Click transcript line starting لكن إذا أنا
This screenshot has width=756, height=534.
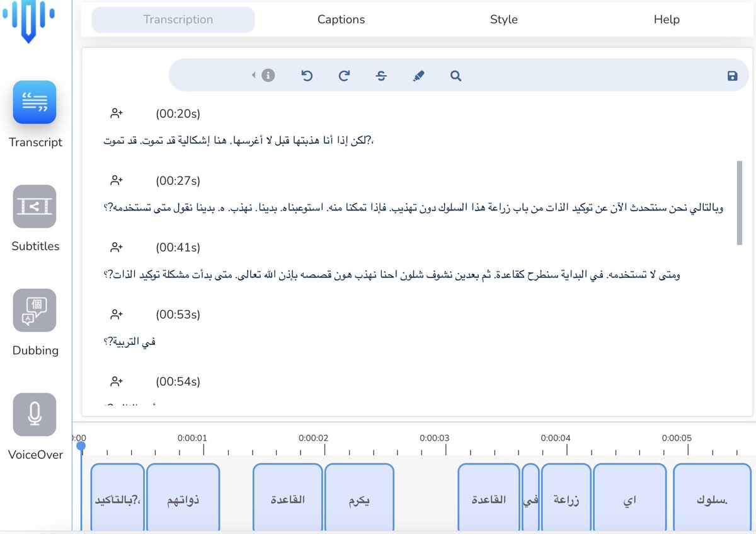pos(238,141)
